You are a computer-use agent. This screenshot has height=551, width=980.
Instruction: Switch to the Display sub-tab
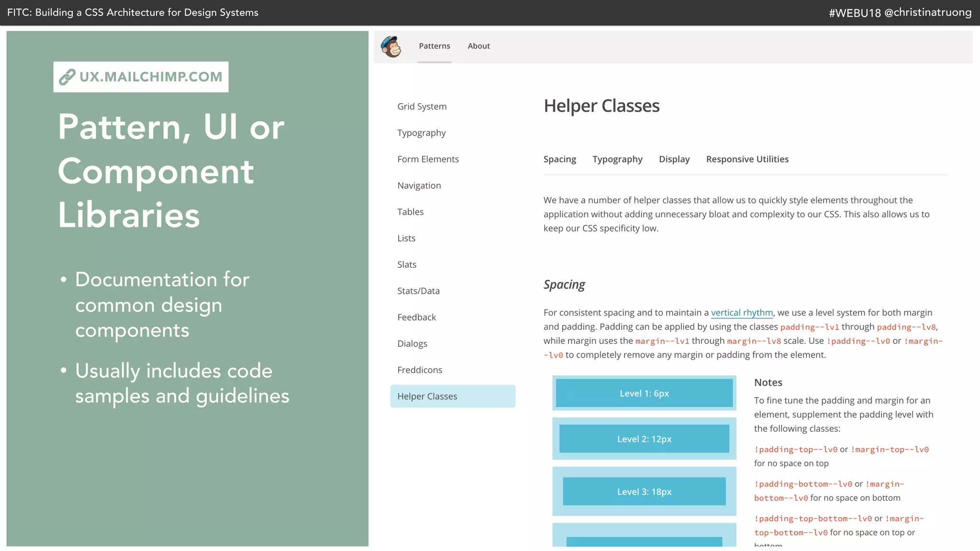[x=674, y=159]
